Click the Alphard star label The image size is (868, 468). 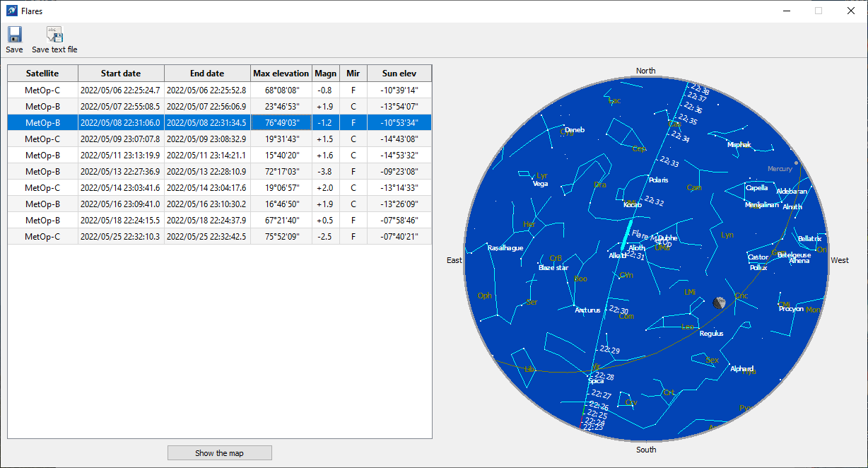[742, 369]
